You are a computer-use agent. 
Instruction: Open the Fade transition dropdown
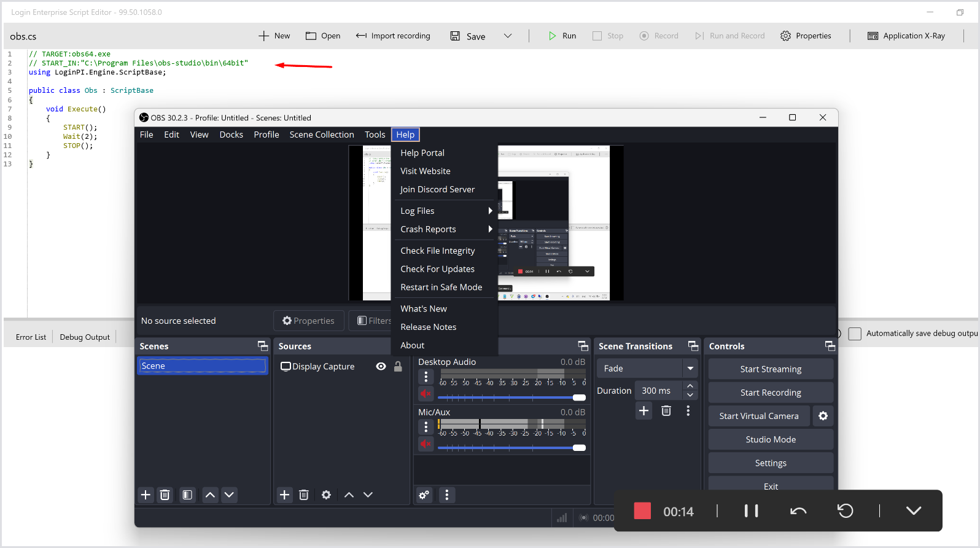click(x=690, y=369)
